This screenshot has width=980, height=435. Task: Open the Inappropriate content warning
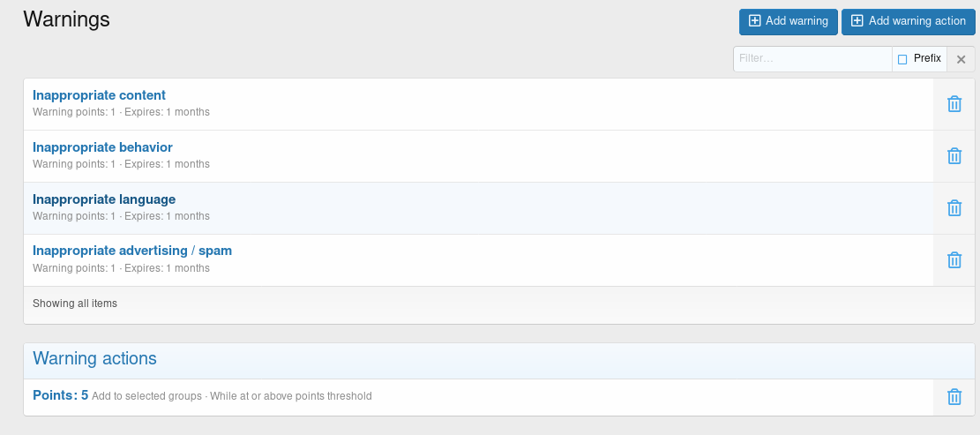(99, 95)
